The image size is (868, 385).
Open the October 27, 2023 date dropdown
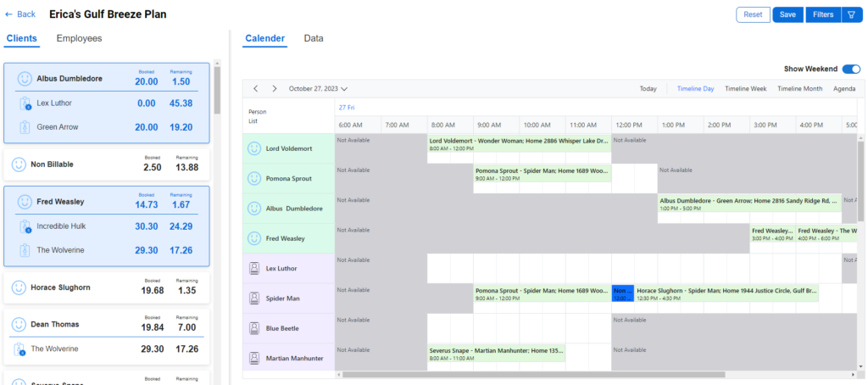coord(319,89)
